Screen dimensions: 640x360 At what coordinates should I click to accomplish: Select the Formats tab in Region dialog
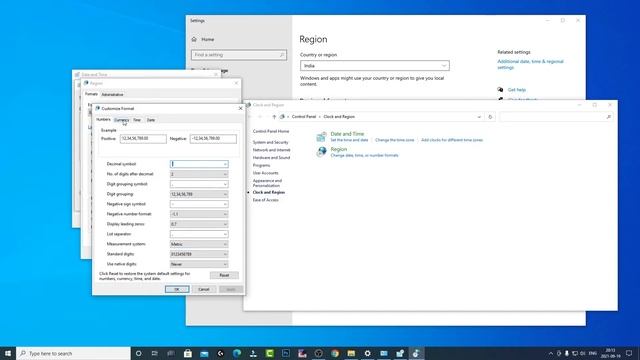91,94
